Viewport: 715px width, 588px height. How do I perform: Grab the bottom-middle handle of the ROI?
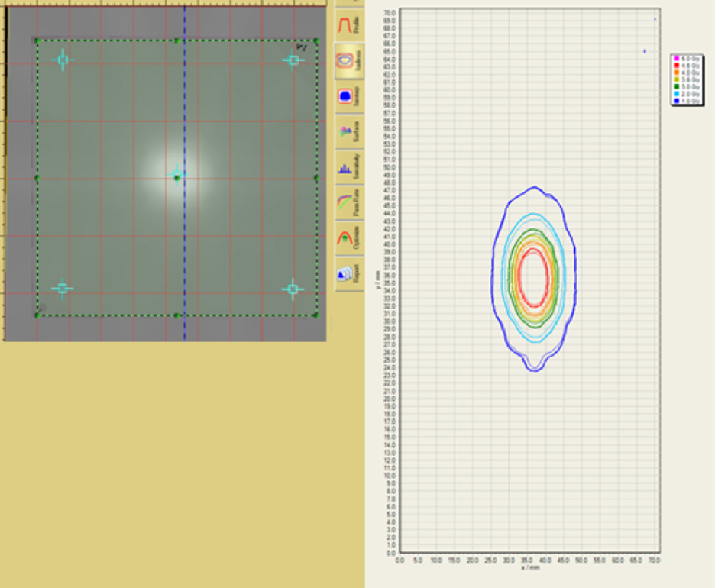(x=177, y=315)
